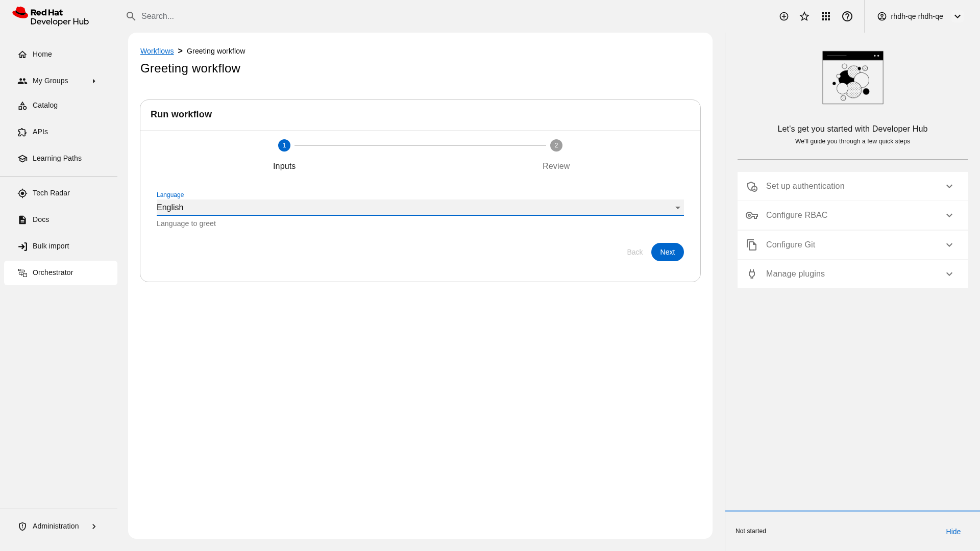The height and width of the screenshot is (551, 980).
Task: Open the application launcher grid icon
Action: pyautogui.click(x=826, y=16)
